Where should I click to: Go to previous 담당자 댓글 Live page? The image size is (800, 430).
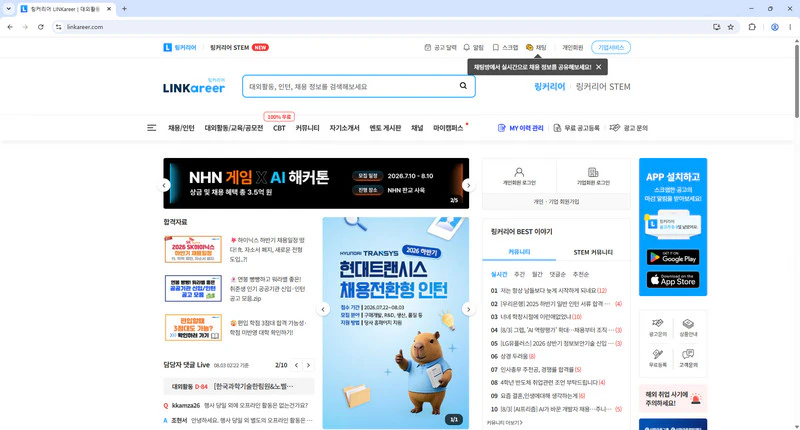click(x=296, y=365)
